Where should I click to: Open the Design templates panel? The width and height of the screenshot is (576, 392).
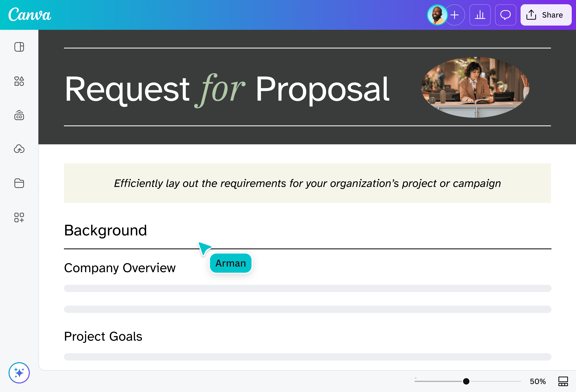coord(19,47)
